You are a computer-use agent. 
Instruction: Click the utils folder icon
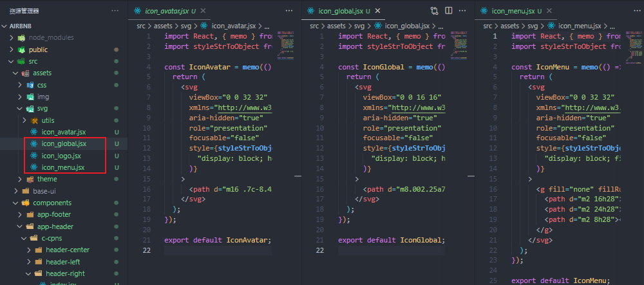(35, 120)
